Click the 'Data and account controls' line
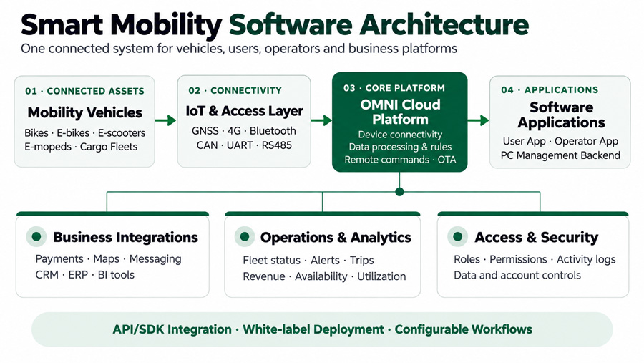The height and width of the screenshot is (363, 644). [517, 275]
